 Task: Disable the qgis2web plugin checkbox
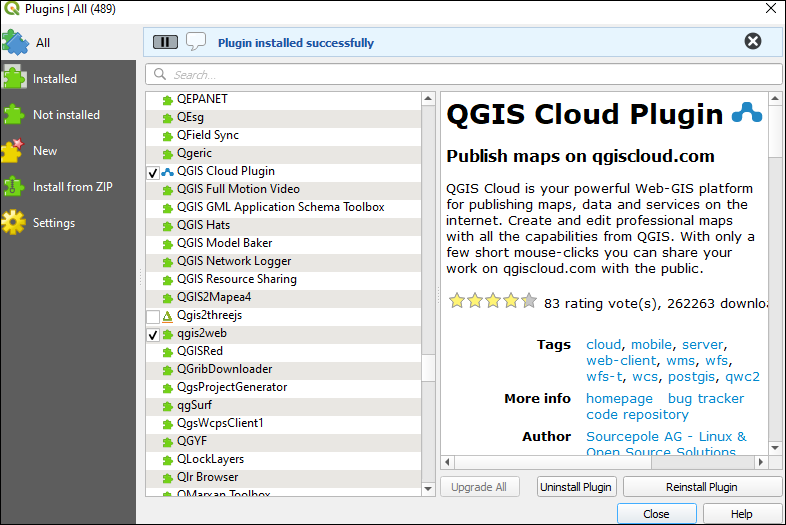153,334
